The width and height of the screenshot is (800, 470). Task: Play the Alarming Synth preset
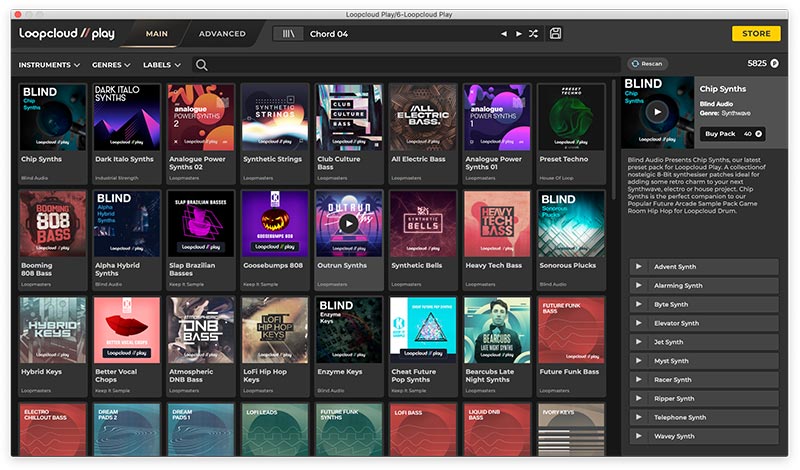click(638, 285)
